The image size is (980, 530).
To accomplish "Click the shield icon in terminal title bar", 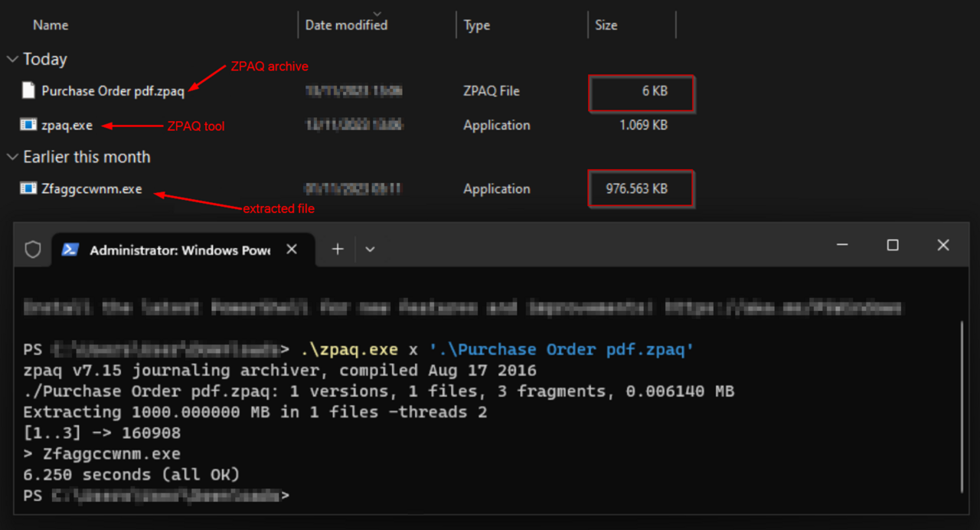I will coord(33,250).
